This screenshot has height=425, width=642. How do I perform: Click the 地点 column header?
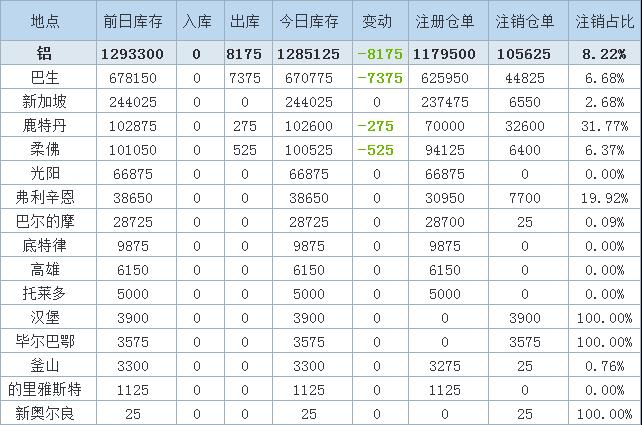45,21
